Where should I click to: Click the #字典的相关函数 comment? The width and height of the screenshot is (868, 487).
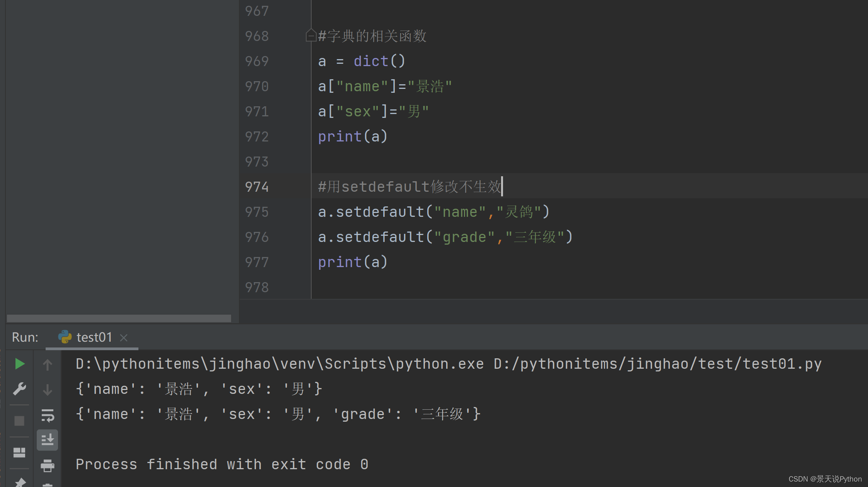pyautogui.click(x=372, y=36)
